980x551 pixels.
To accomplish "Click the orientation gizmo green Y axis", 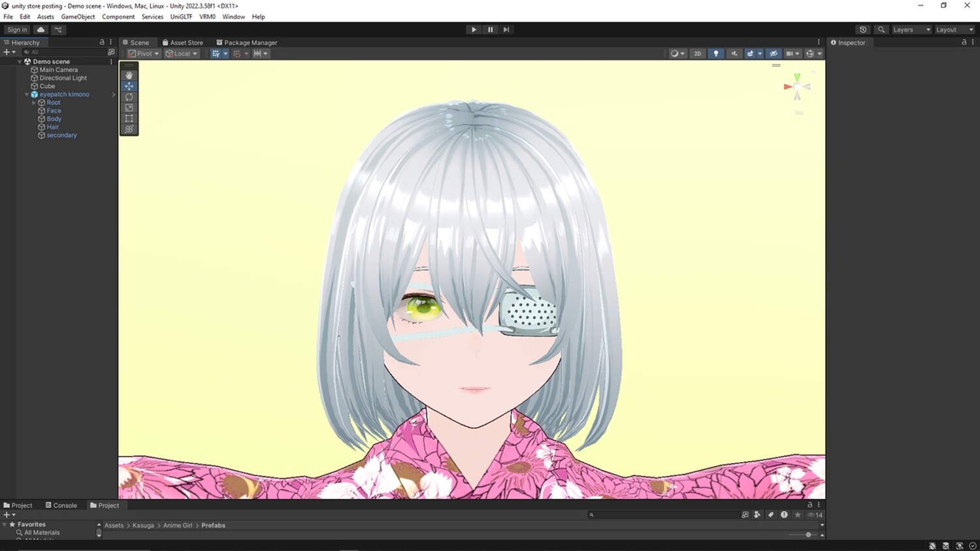I will (x=797, y=78).
